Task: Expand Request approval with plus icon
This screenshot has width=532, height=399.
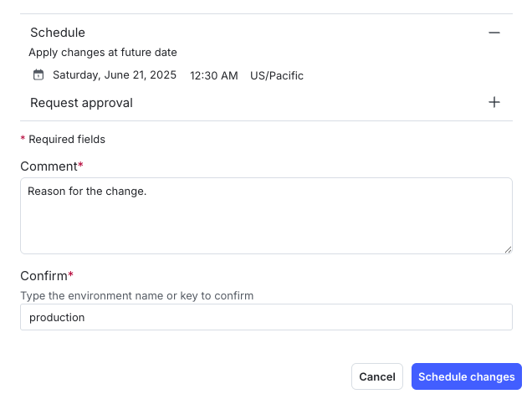Action: pyautogui.click(x=494, y=102)
